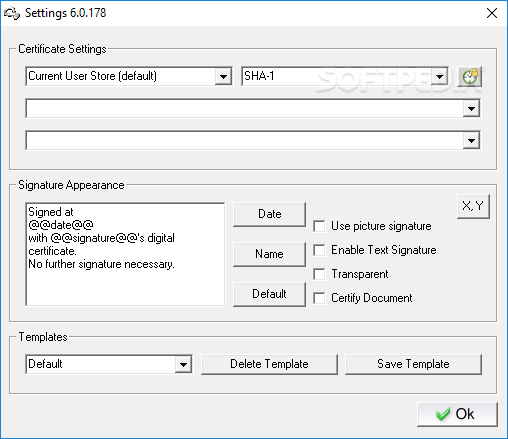Click the Delete Template button
The image size is (508, 439).
point(269,364)
